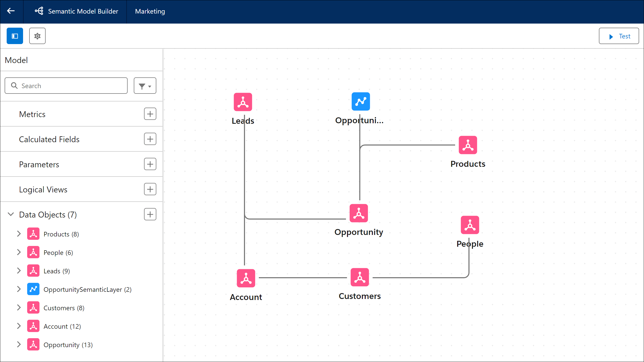644x362 pixels.
Task: Collapse the Data Objects section
Action: (x=11, y=214)
